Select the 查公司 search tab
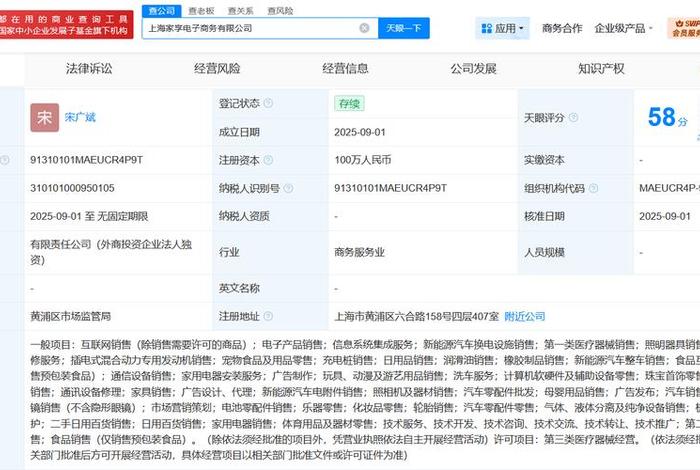The width and height of the screenshot is (700, 470). [x=162, y=11]
